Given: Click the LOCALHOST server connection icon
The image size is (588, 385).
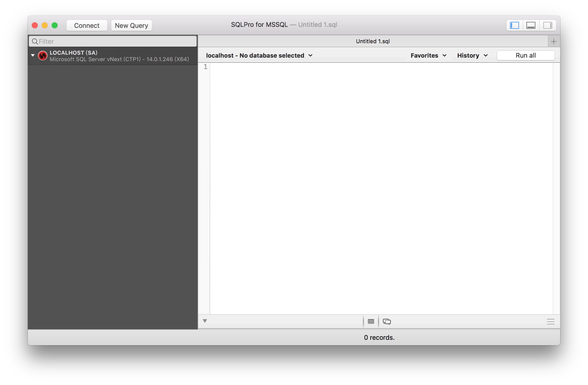Looking at the screenshot, I should (x=42, y=56).
